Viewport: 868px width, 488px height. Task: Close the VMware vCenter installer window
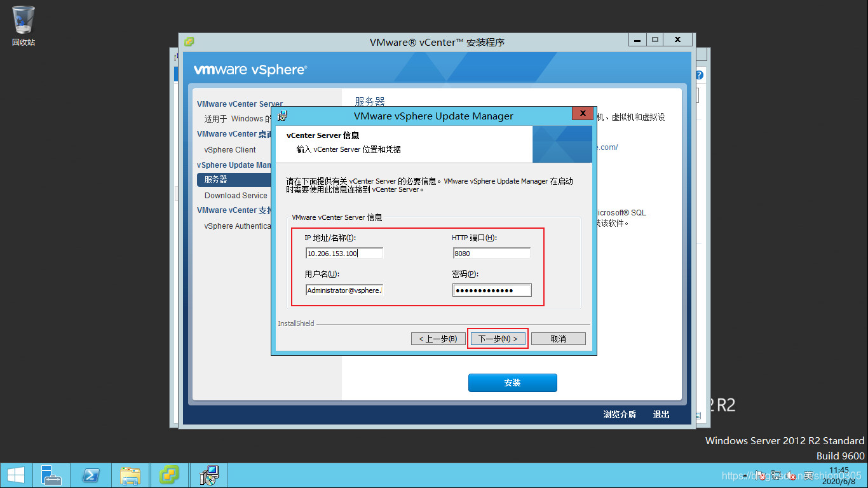tap(678, 39)
